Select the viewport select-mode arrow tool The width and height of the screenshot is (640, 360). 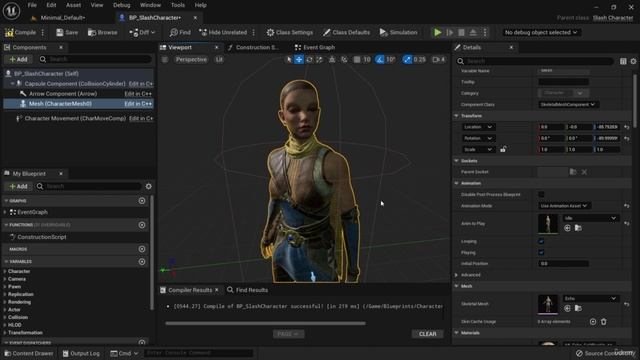[289, 60]
